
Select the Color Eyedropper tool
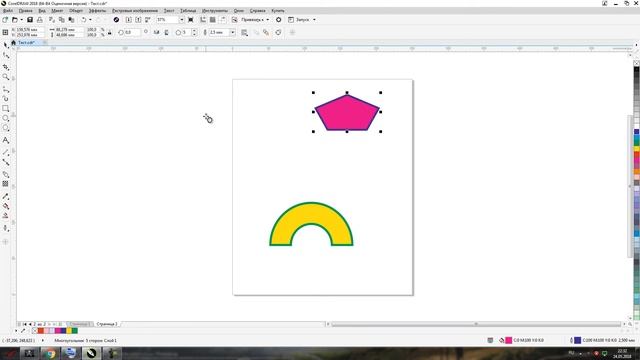pos(6,196)
